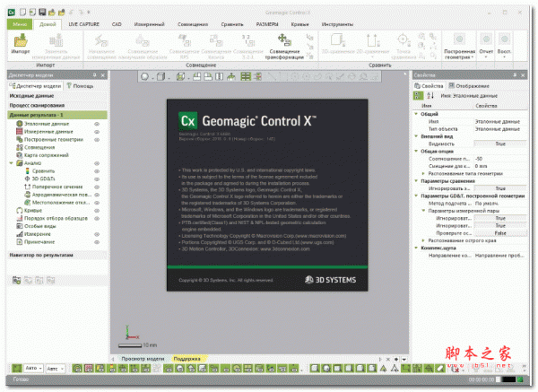This screenshot has width=538, height=392.
Task: Select the Эталонные данные tree item
Action: tap(47, 124)
